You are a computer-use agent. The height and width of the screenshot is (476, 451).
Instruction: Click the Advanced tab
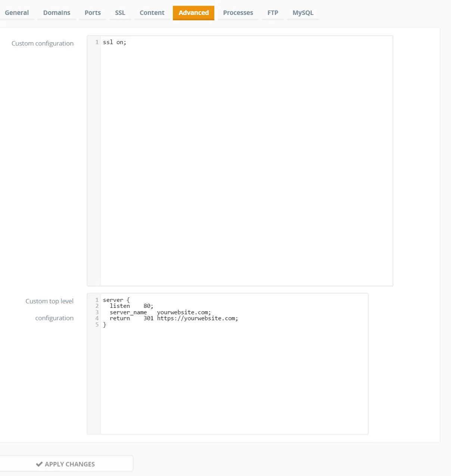[193, 13]
